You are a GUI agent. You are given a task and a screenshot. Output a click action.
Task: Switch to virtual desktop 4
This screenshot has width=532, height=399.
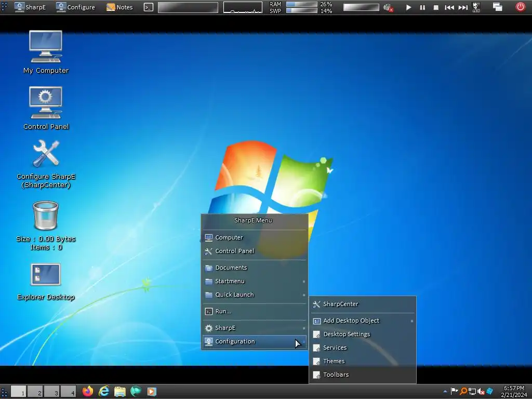(x=68, y=392)
